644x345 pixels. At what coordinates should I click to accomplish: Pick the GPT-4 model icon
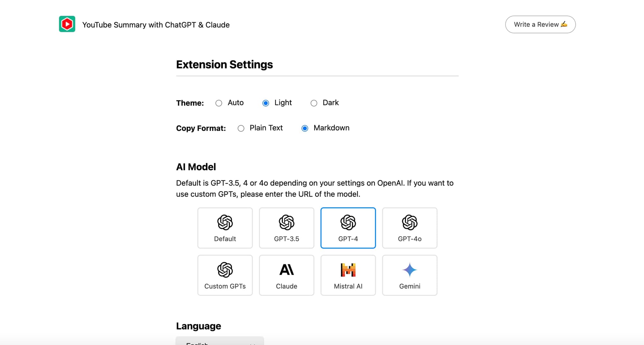click(x=348, y=222)
